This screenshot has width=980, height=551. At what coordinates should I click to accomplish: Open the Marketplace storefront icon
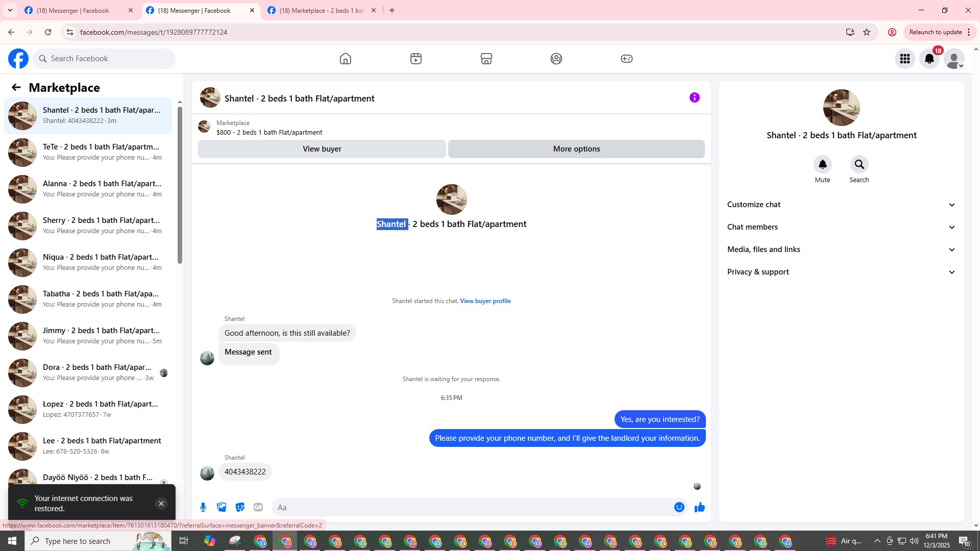486,59
